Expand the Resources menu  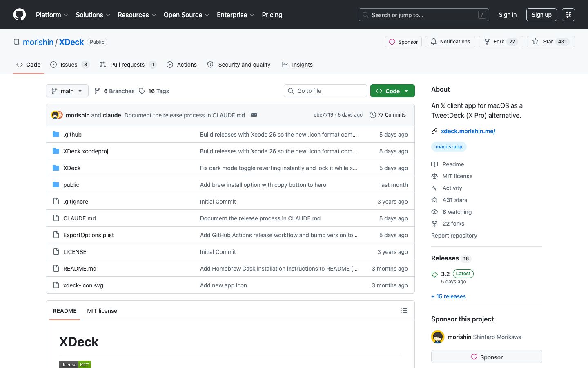pos(137,15)
